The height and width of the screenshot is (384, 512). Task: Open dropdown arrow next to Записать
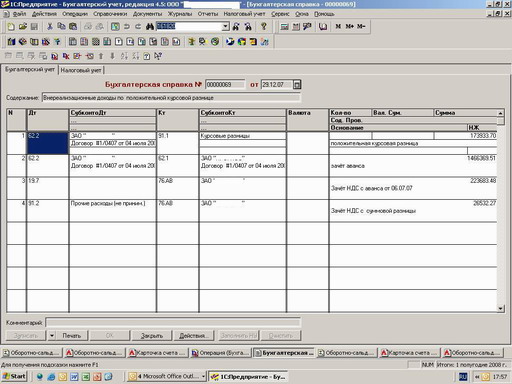pos(52,335)
